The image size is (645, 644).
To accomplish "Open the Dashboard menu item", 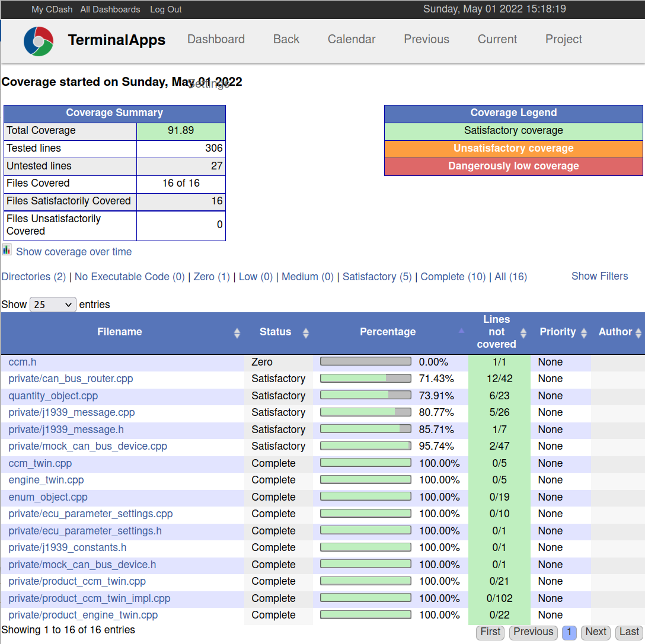I will click(216, 39).
